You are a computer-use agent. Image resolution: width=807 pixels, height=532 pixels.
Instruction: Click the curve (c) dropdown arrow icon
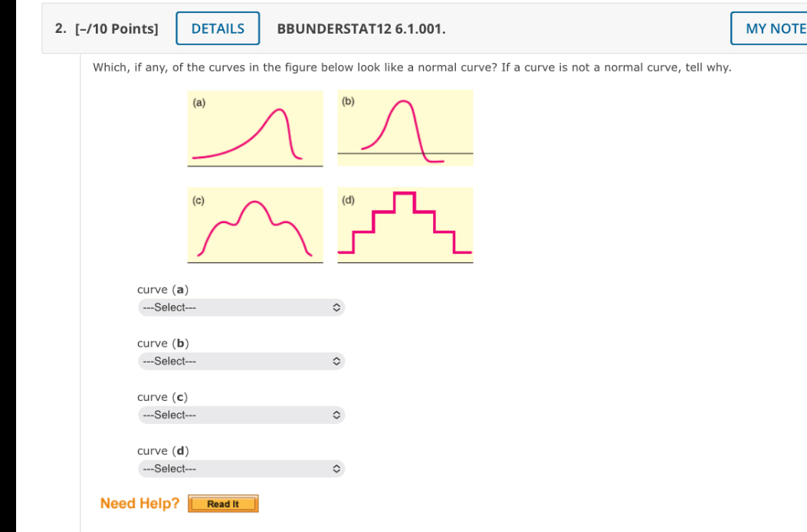336,415
